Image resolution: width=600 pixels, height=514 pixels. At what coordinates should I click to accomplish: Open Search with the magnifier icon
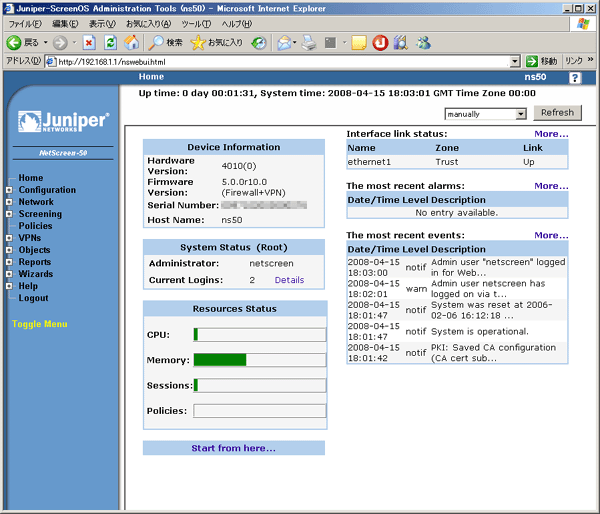(x=156, y=42)
